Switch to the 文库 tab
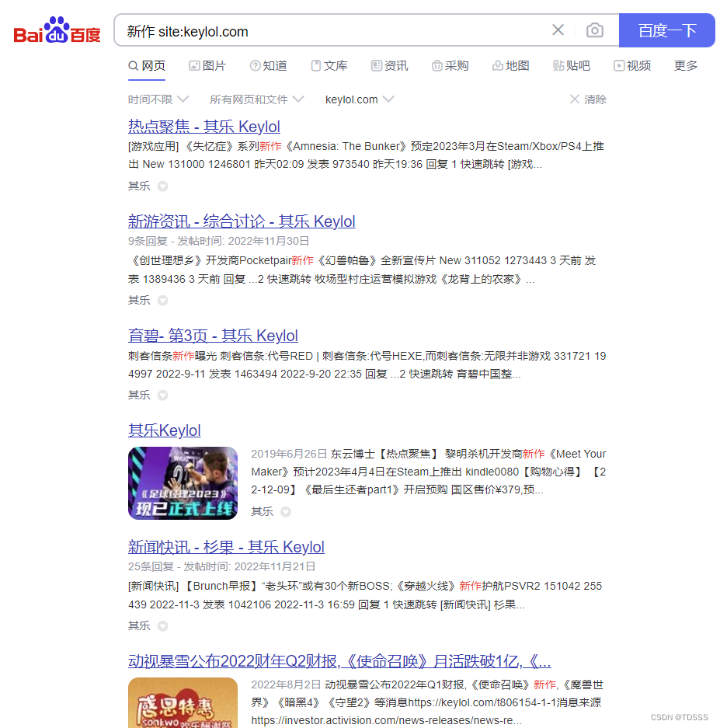 329,66
